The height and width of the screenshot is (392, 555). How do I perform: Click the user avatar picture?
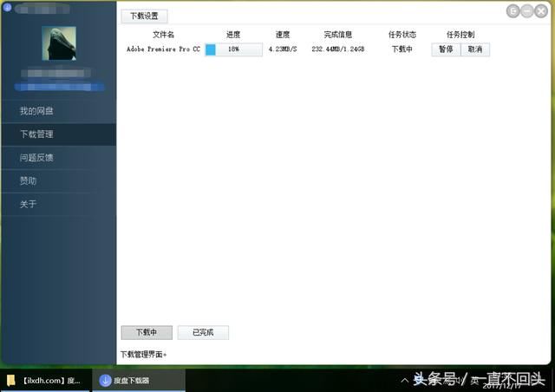59,43
